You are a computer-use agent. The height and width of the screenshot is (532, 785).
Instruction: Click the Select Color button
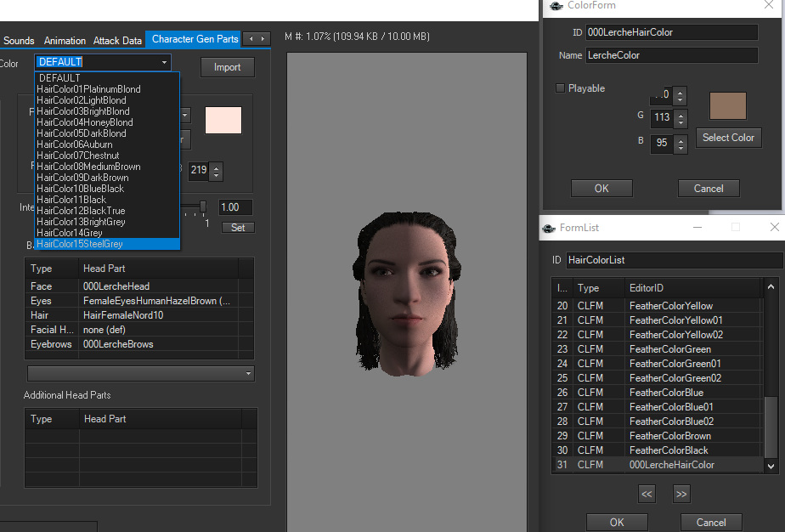tap(728, 138)
